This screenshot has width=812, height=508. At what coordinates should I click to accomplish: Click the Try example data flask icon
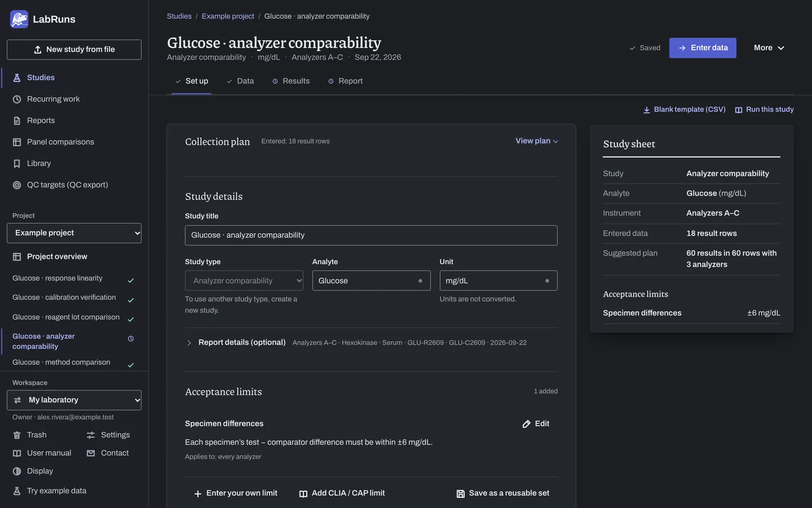[x=17, y=491]
